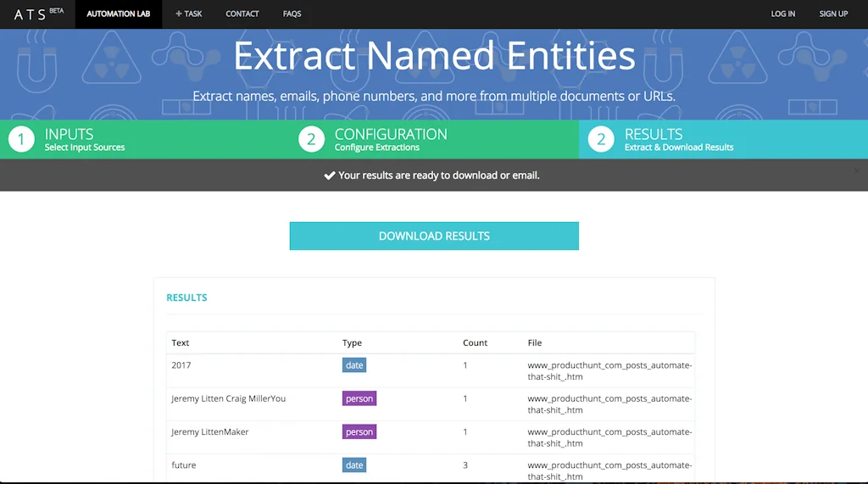Viewport: 868px width, 484px height.
Task: Click the ATS beta logo
Action: click(37, 14)
